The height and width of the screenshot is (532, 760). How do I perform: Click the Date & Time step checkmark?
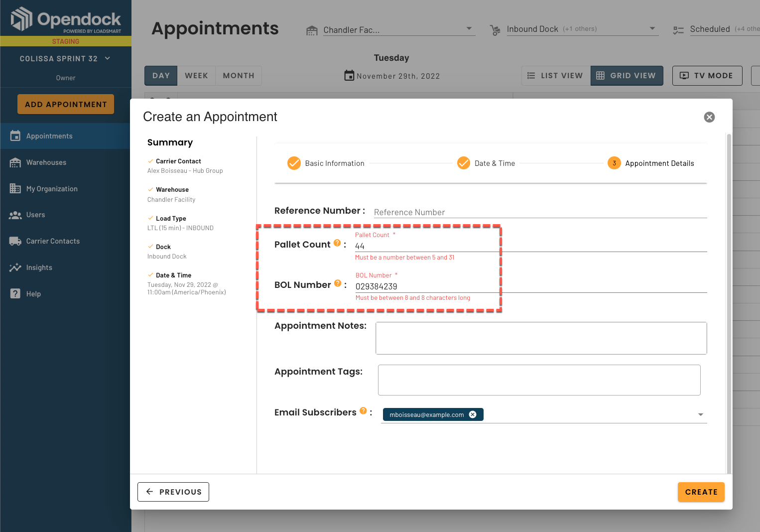coord(464,163)
